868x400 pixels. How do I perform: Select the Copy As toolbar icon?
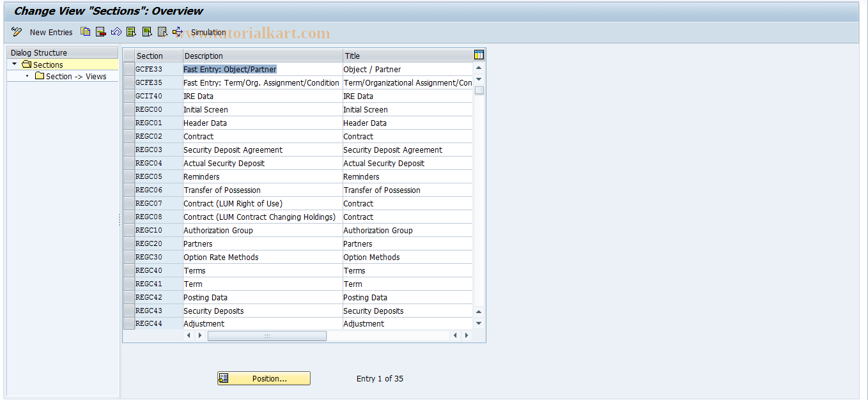[x=85, y=31]
